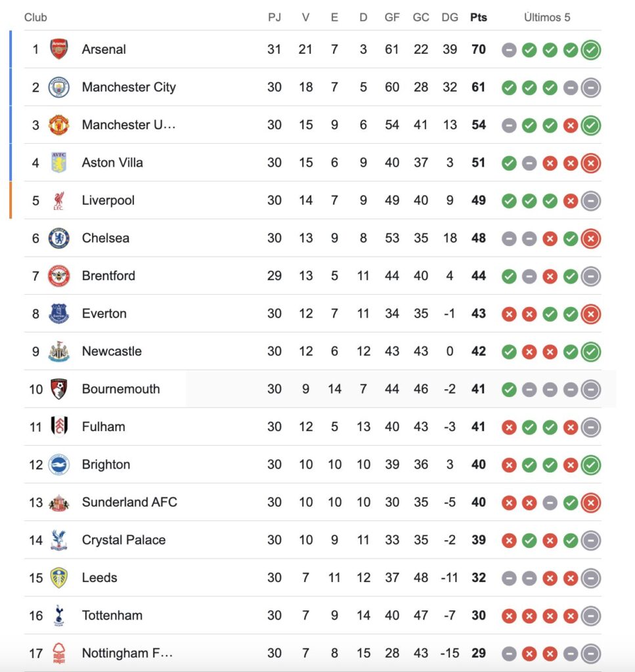Click the Pts column header
The width and height of the screenshot is (635, 672).
(478, 18)
